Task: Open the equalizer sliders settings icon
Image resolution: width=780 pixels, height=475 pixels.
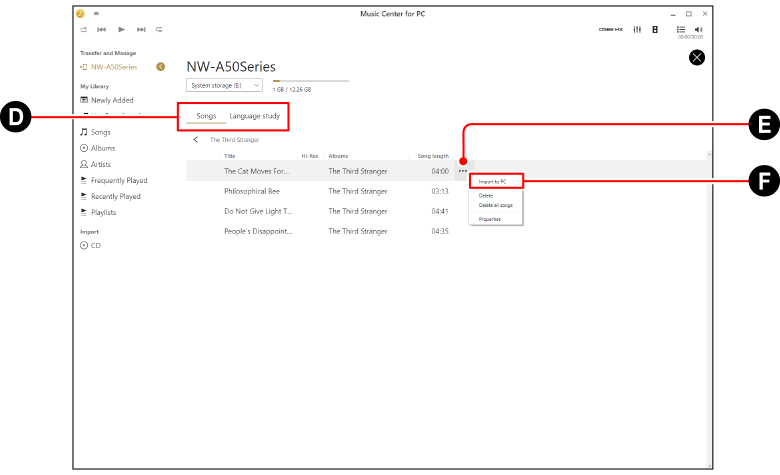Action: 637,30
